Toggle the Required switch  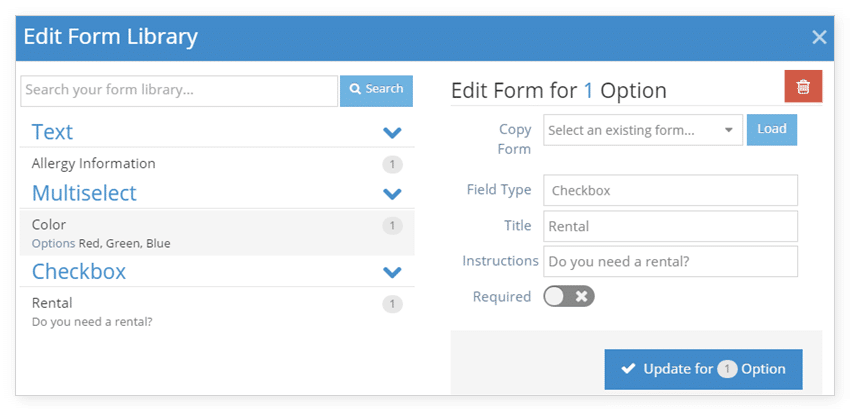click(569, 297)
